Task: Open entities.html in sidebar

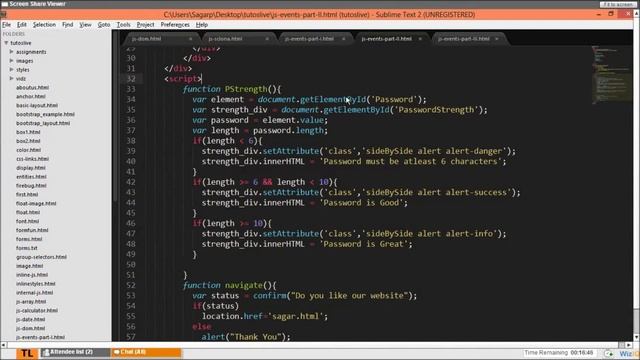Action: [31, 177]
